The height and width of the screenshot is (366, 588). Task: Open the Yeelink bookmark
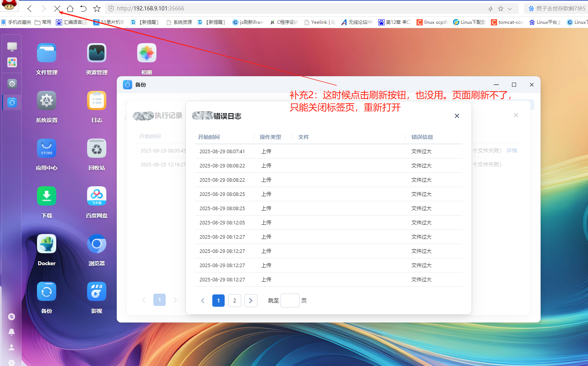click(320, 22)
